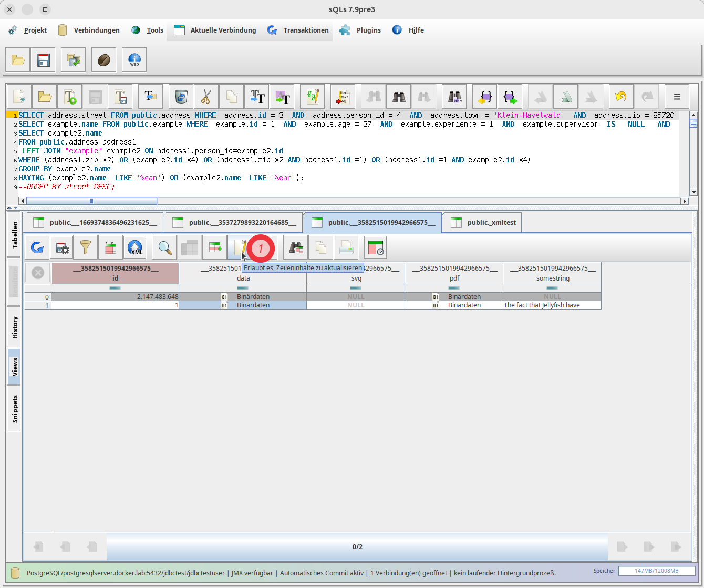Click the funnel filter icon
704x588 pixels.
click(86, 247)
